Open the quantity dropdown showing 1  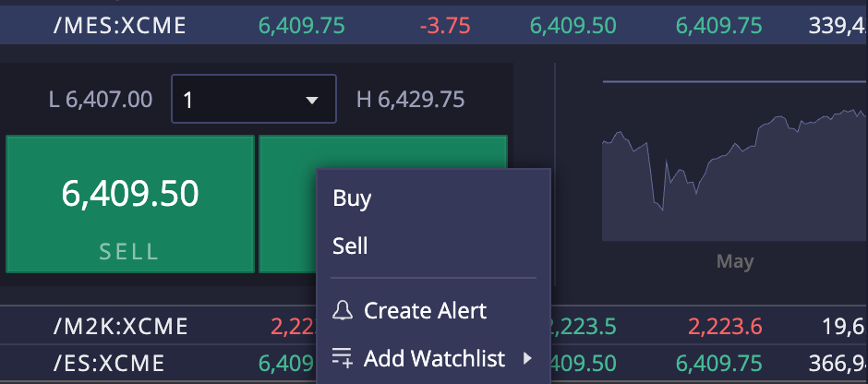click(254, 99)
